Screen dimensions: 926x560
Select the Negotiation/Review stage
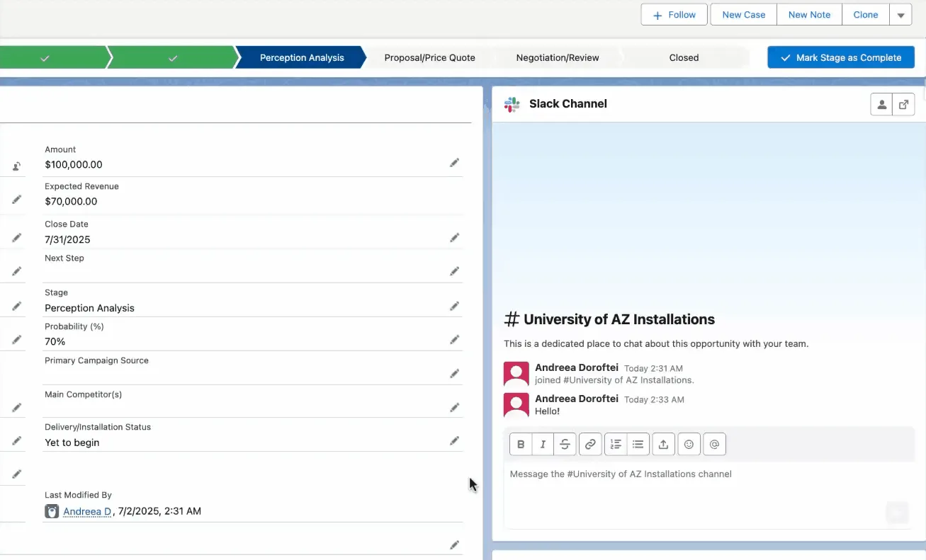coord(558,58)
